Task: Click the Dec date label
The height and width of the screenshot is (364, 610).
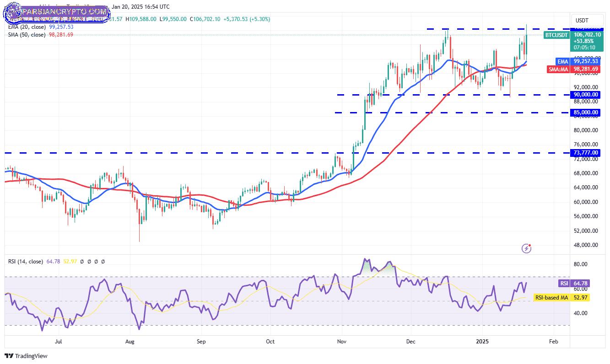Action: click(410, 342)
